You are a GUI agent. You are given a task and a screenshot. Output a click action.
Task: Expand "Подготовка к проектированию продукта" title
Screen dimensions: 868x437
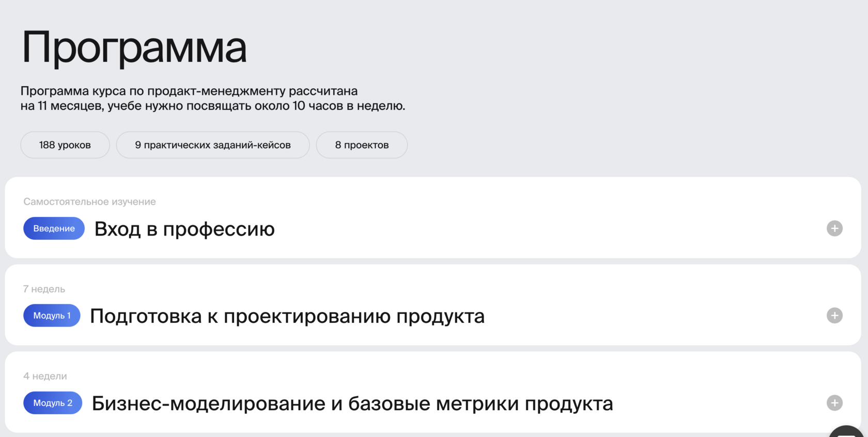click(287, 316)
